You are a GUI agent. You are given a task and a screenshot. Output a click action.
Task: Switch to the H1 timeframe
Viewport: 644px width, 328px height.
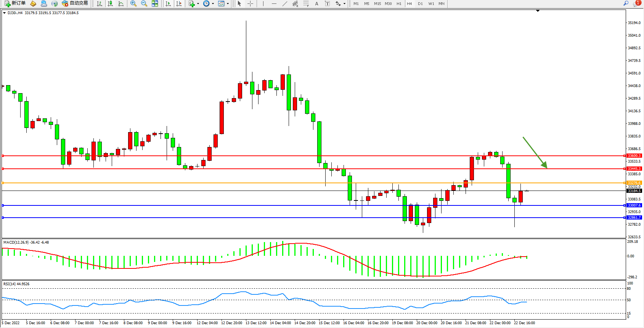[x=399, y=3]
